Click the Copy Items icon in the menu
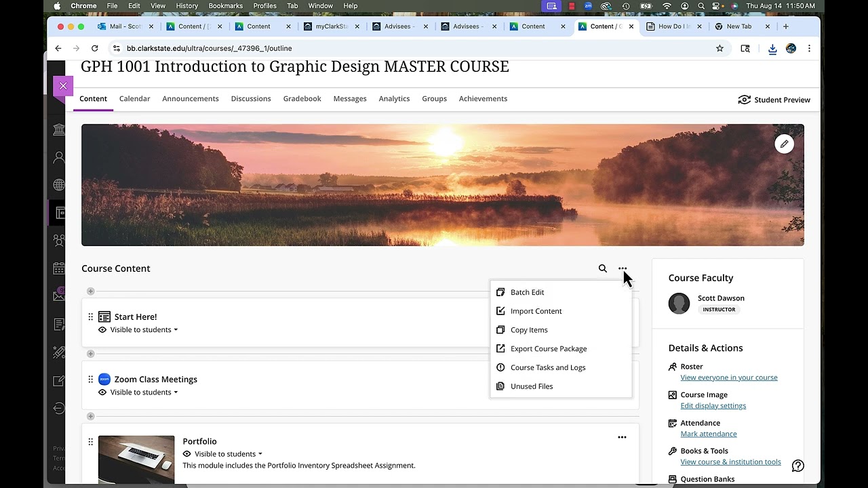Image resolution: width=868 pixels, height=488 pixels. coord(500,330)
